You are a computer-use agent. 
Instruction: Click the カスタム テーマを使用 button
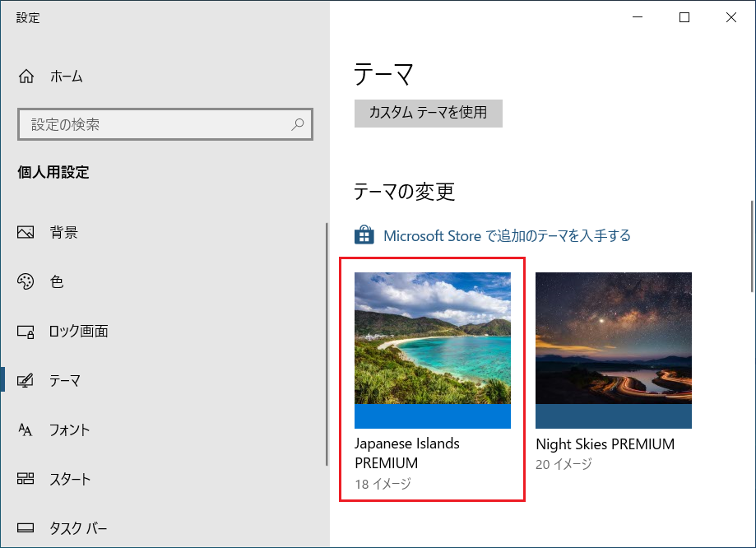click(x=428, y=114)
